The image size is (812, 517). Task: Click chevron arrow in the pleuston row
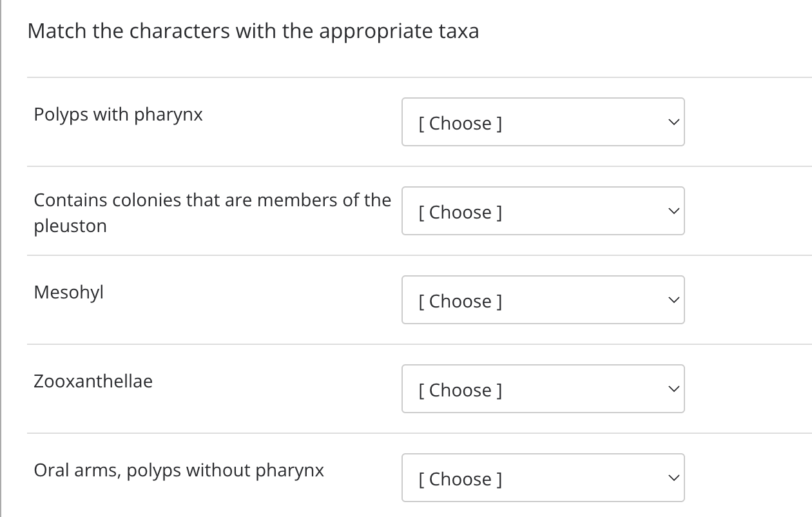pos(673,211)
